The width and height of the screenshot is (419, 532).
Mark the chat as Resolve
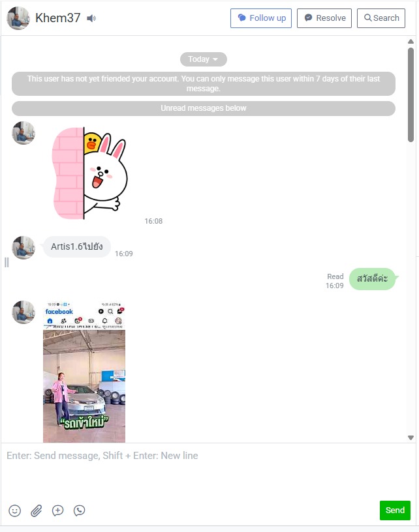(x=324, y=18)
